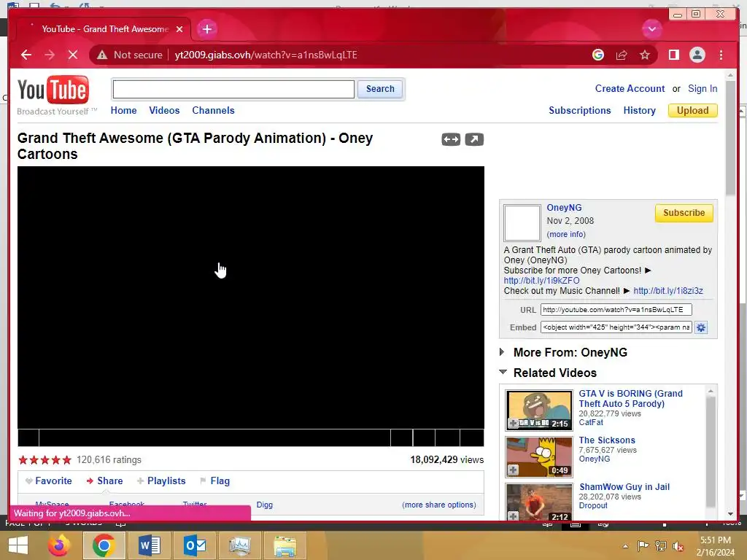This screenshot has width=747, height=560.
Task: Click the Not secure warning icon
Action: point(102,55)
